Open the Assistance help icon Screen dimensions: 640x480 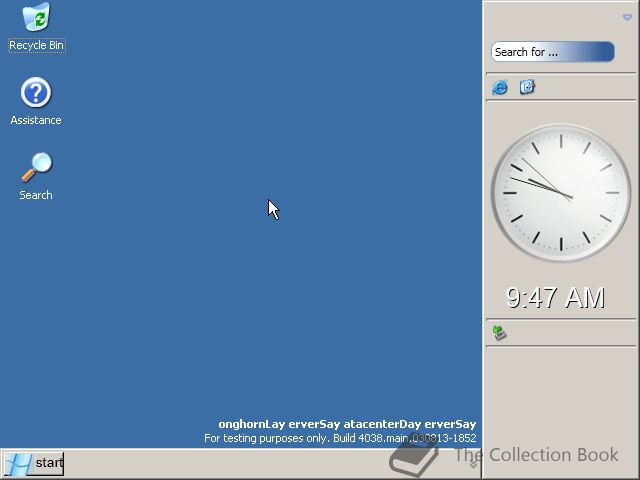36,92
